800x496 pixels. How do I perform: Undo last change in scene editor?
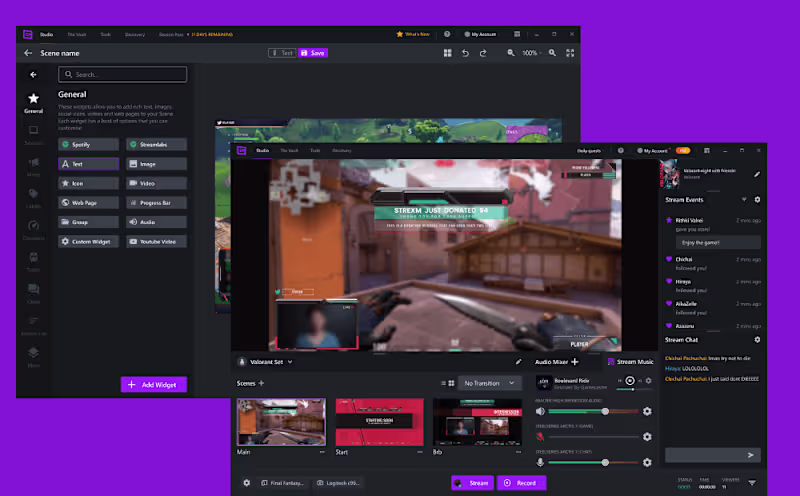tap(465, 53)
